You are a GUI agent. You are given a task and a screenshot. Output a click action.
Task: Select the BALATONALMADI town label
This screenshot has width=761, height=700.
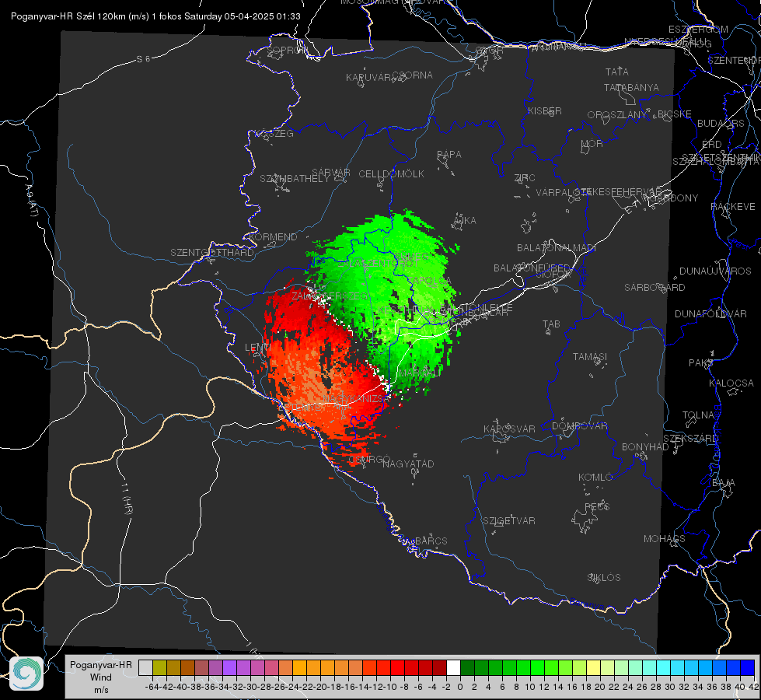pos(557,248)
